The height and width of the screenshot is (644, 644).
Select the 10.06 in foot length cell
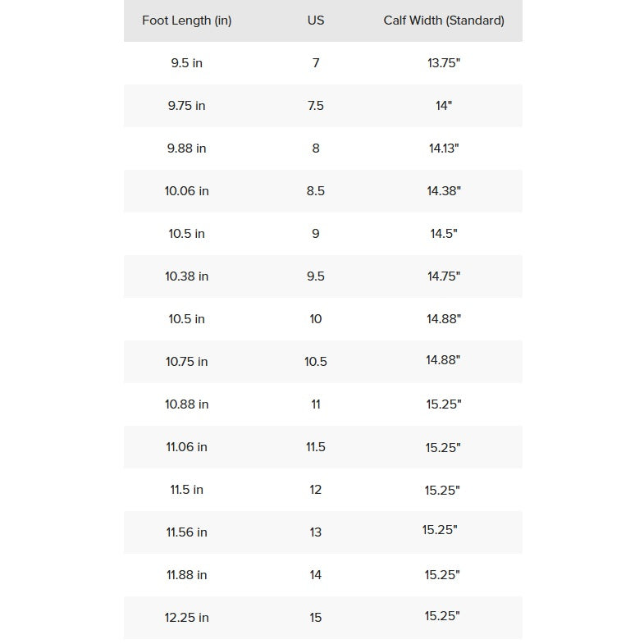point(186,191)
